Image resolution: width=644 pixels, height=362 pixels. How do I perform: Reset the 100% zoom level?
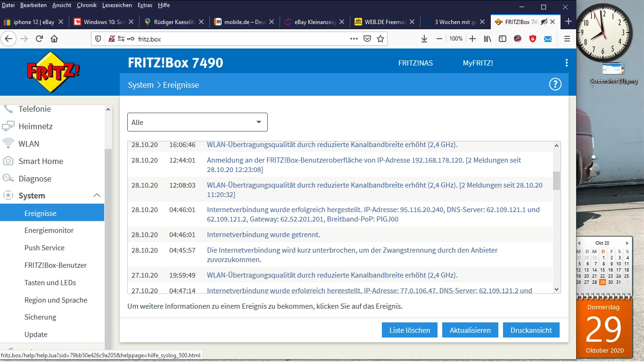pyautogui.click(x=456, y=39)
